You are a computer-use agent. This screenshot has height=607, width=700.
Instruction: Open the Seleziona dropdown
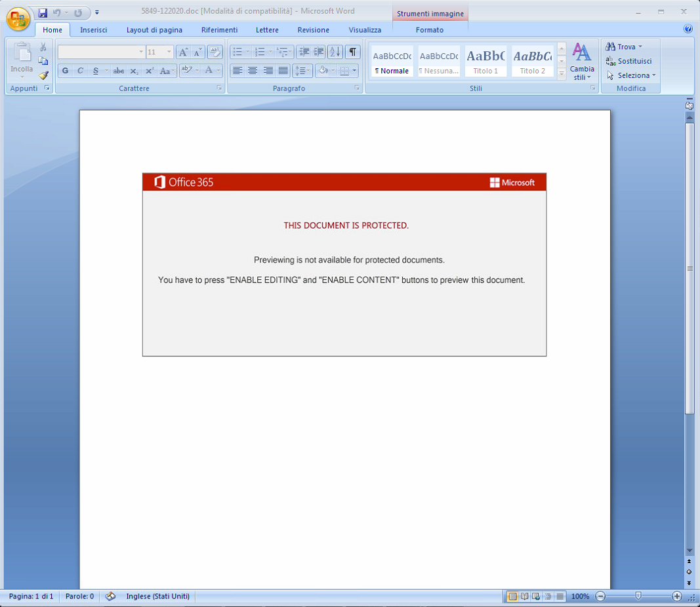click(631, 75)
